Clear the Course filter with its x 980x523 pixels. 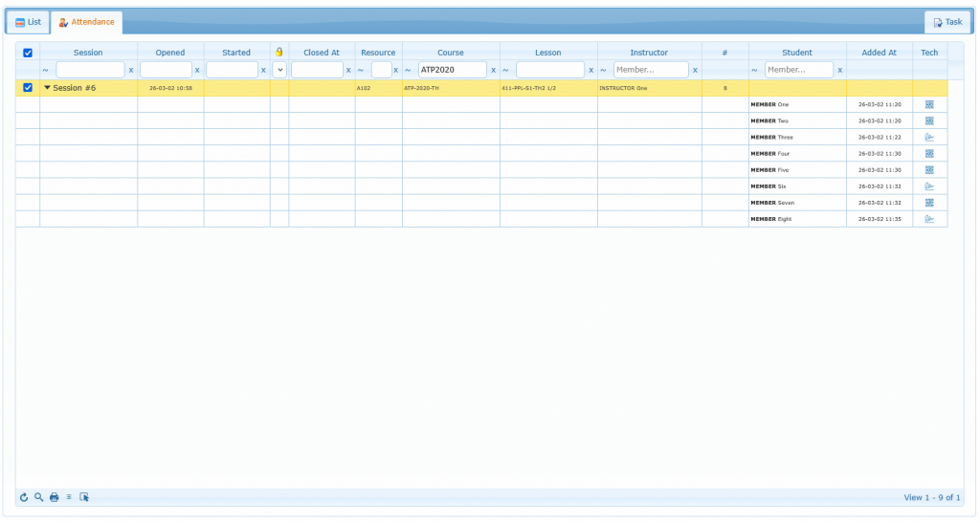point(493,70)
